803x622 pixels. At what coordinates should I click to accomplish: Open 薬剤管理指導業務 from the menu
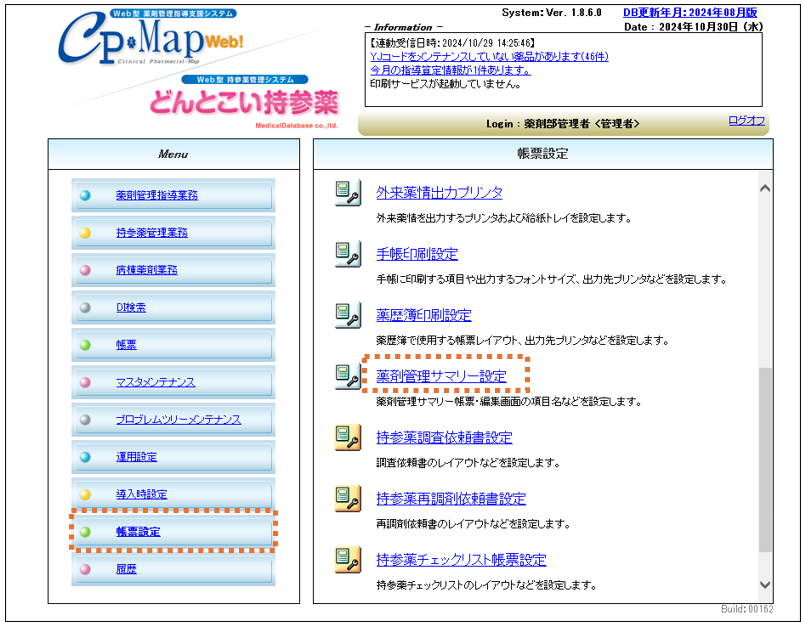(x=156, y=195)
